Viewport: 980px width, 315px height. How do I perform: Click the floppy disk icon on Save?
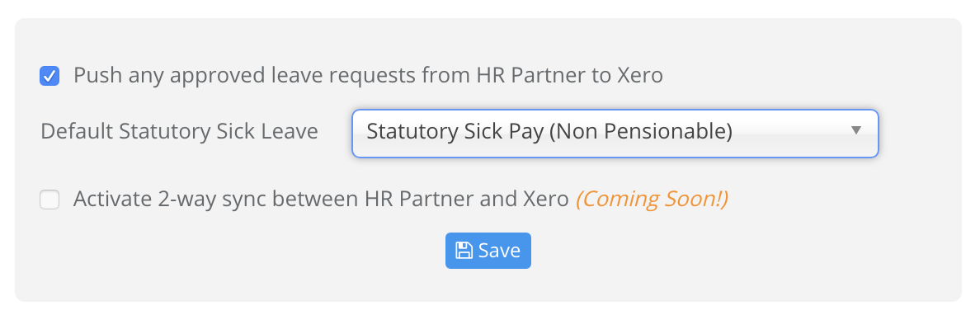point(464,251)
